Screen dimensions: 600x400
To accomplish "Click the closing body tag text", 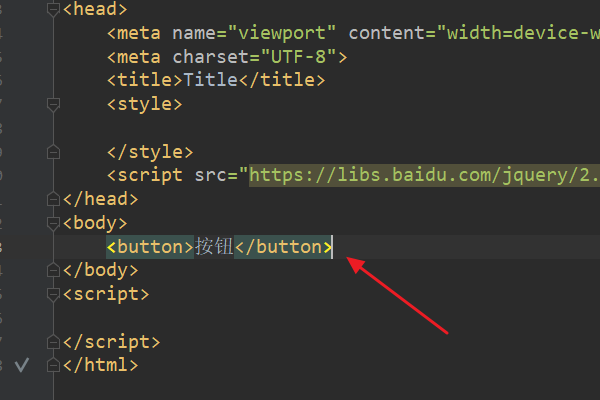I will (x=101, y=270).
